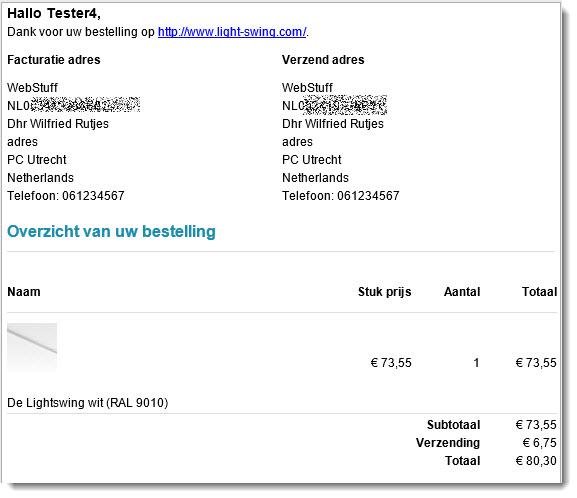Click the Verzending cost € 6,75
This screenshot has height=498, width=577.
(539, 443)
